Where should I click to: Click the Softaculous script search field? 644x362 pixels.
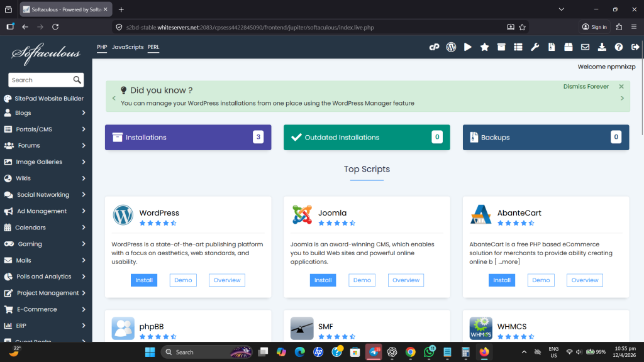coord(40,80)
